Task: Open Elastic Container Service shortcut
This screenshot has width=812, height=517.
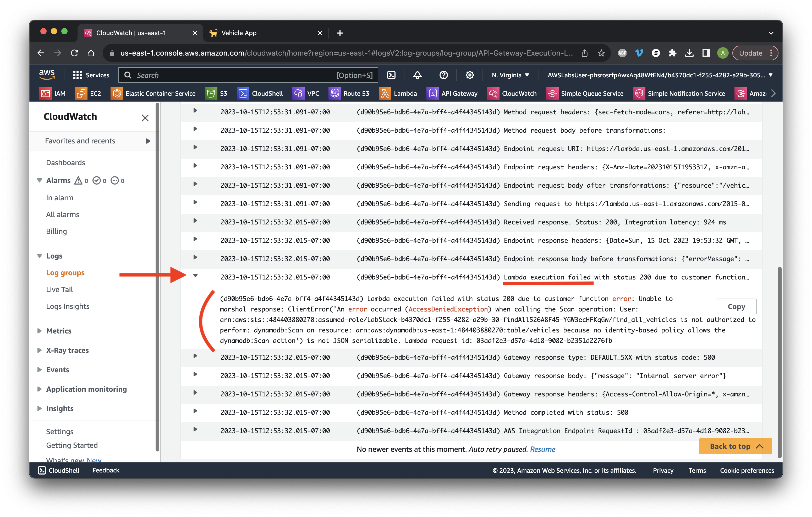Action: tap(153, 94)
